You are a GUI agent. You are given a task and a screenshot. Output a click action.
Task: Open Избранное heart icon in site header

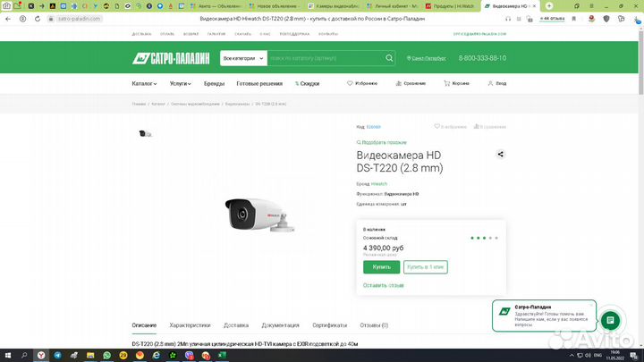[x=350, y=83]
